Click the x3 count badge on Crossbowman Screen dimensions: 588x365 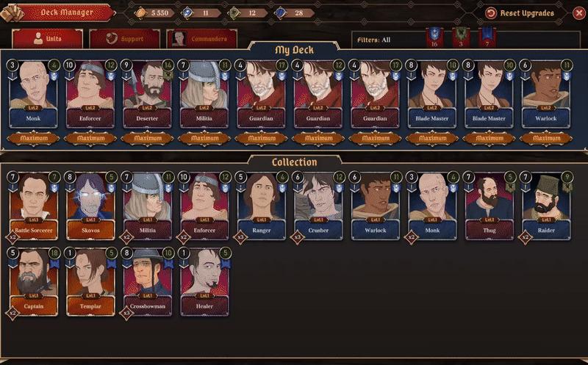coord(126,314)
